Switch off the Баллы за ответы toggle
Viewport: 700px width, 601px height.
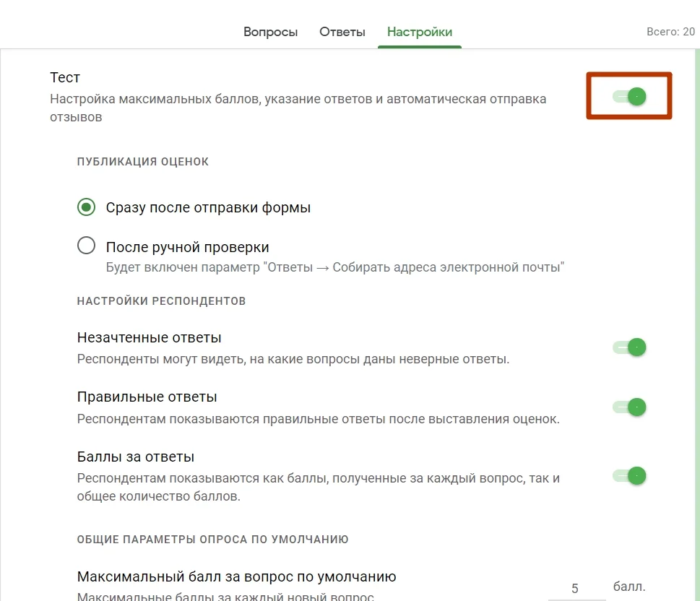[x=629, y=475]
